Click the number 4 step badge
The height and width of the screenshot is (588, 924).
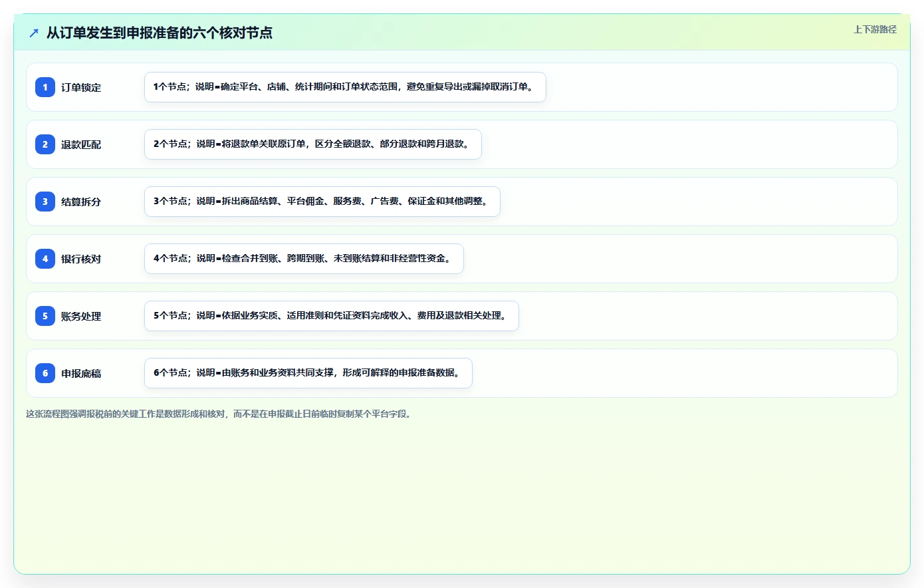click(x=45, y=259)
